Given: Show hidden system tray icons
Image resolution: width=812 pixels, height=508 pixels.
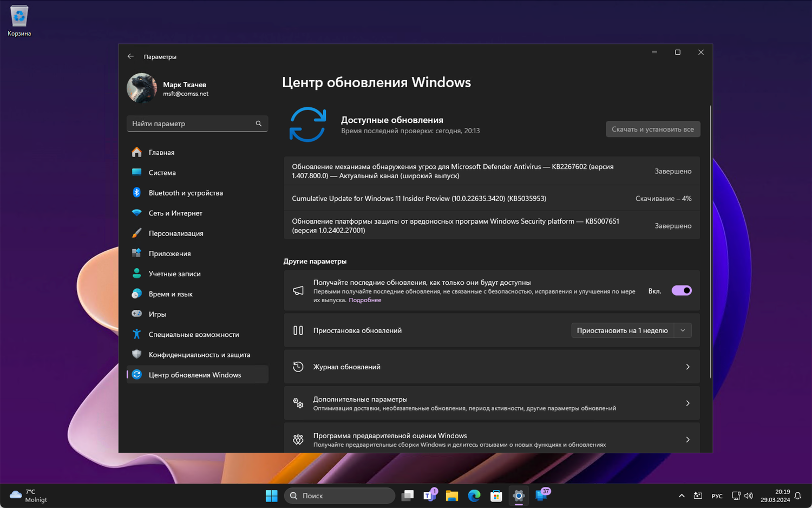Looking at the screenshot, I should click(682, 496).
